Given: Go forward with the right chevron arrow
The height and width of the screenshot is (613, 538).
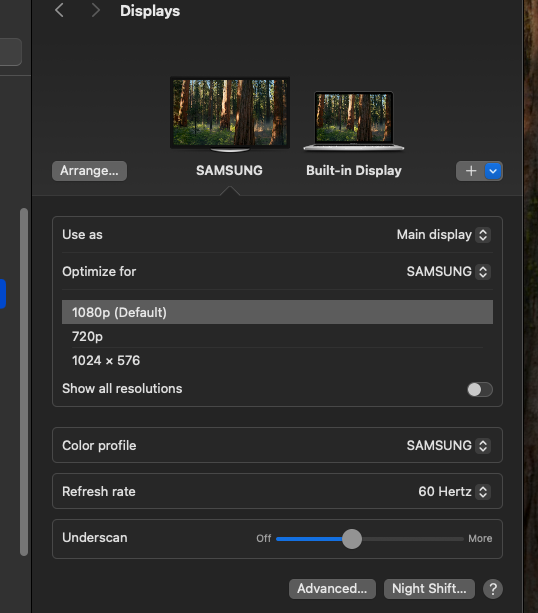Looking at the screenshot, I should tap(95, 11).
